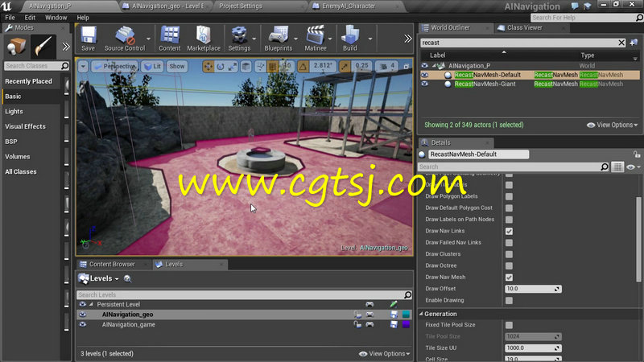This screenshot has width=644, height=362.
Task: Open viewport options dropdown arrow
Action: [x=83, y=66]
